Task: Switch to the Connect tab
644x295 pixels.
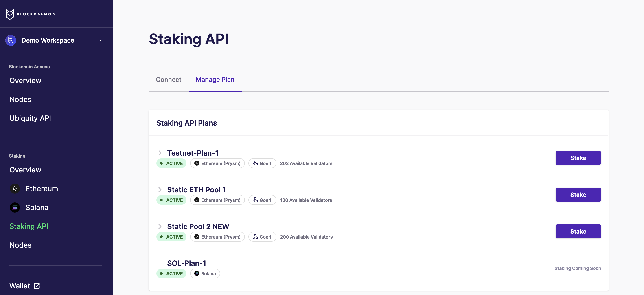Action: tap(169, 79)
